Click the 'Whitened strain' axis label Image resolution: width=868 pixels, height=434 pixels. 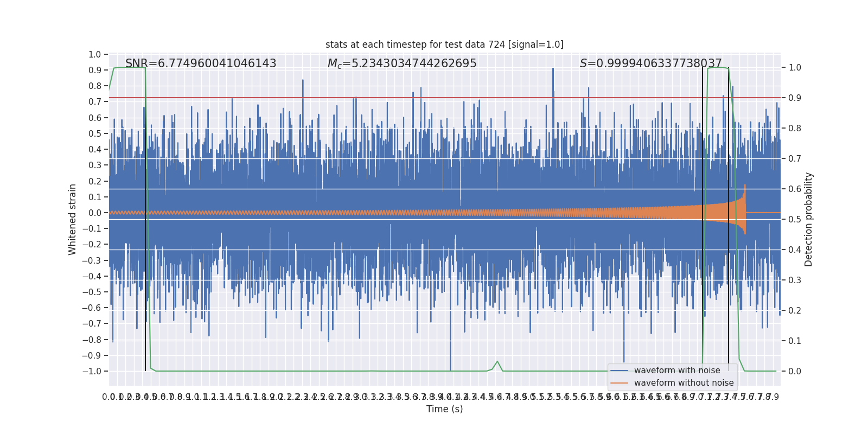point(72,220)
